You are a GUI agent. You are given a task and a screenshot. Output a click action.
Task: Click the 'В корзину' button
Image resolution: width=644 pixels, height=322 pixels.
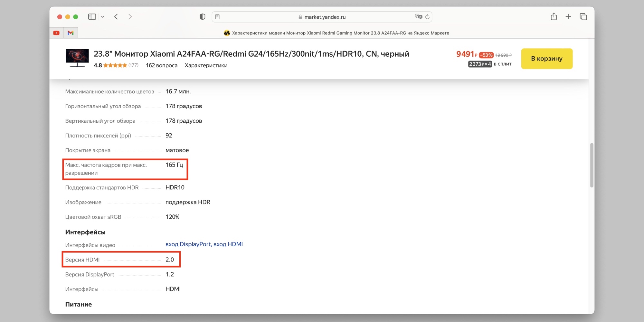pos(547,59)
